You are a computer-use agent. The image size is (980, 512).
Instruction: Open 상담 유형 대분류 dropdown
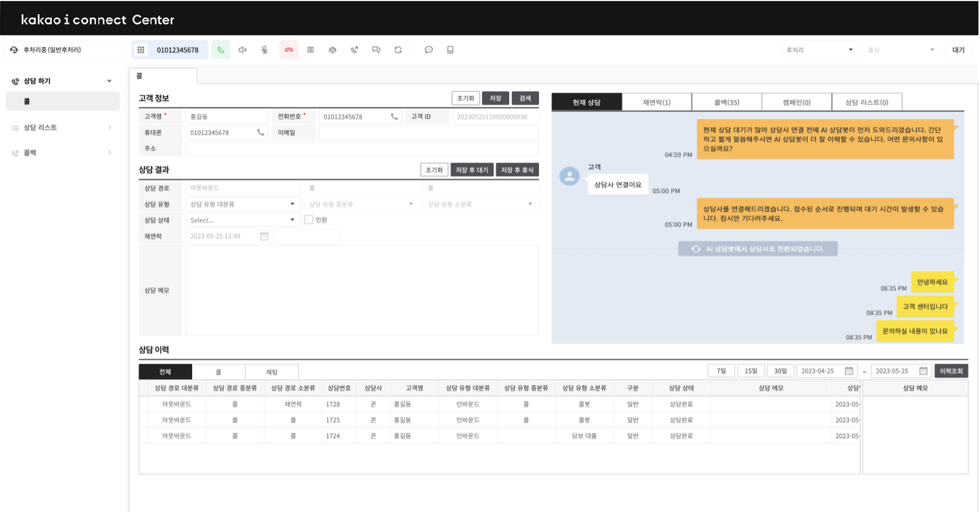tap(242, 204)
